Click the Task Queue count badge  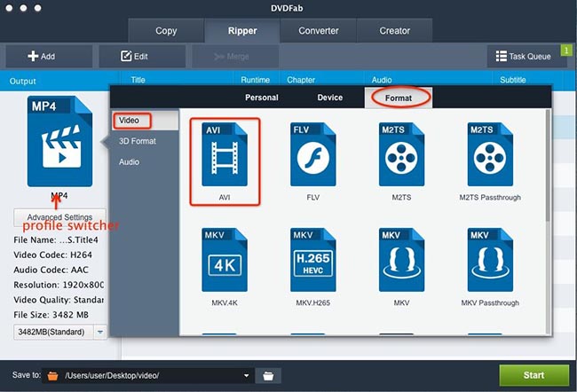pyautogui.click(x=566, y=50)
